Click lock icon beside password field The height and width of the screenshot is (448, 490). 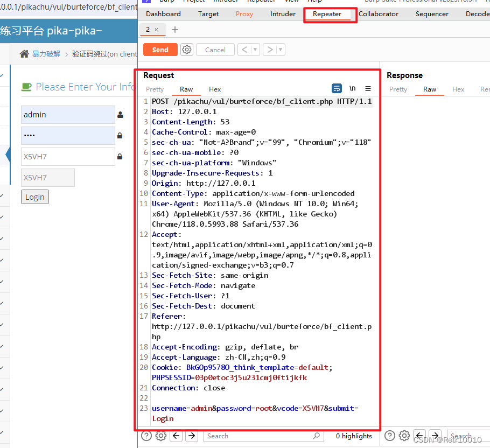tap(120, 135)
